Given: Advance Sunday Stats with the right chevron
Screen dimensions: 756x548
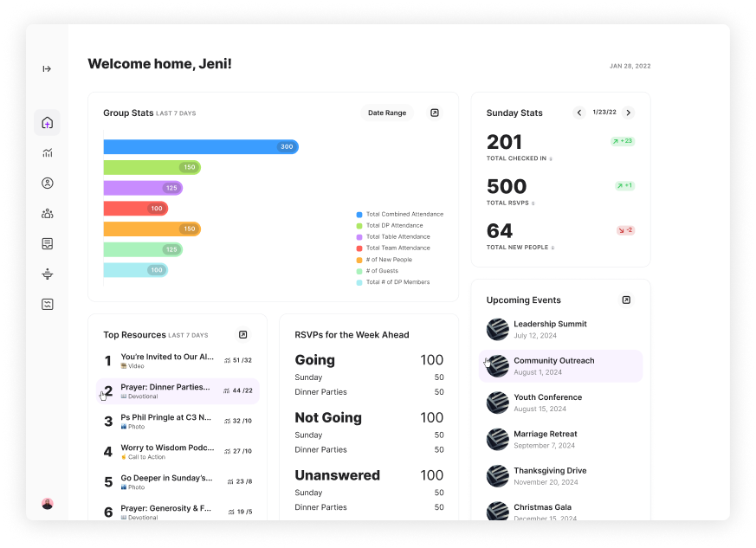Looking at the screenshot, I should click(629, 113).
